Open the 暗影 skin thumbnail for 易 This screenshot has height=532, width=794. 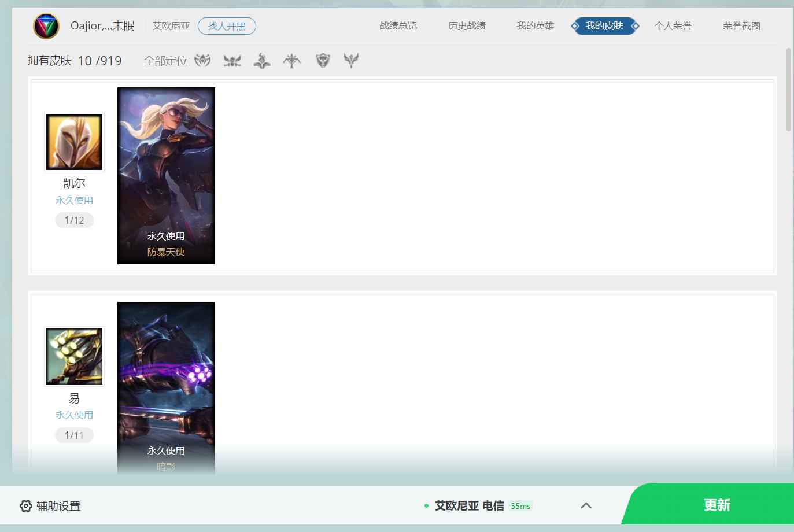click(166, 389)
